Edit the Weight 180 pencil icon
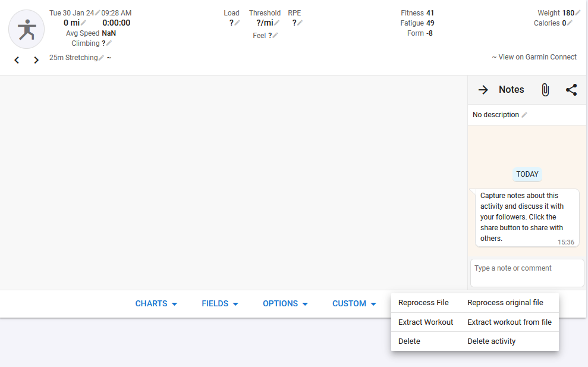 click(x=578, y=12)
